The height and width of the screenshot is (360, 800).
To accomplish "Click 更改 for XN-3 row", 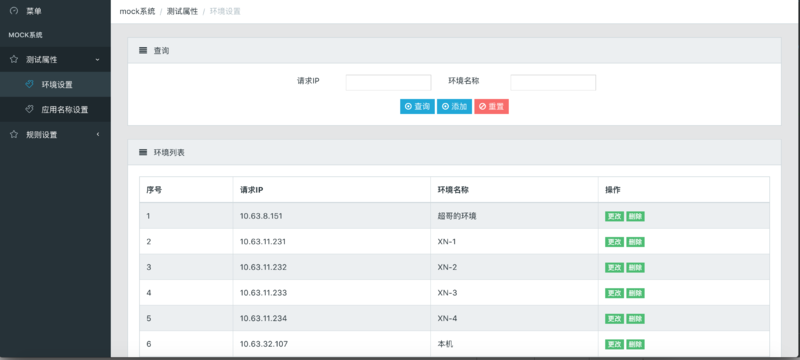I will tap(615, 293).
